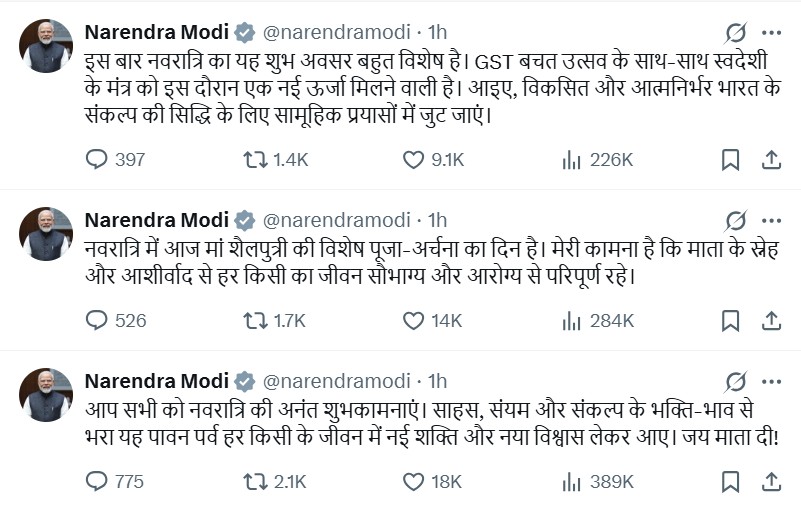Image resolution: width=801 pixels, height=510 pixels.
Task: Reply to the tweet with 526 replies
Action: pyautogui.click(x=97, y=320)
